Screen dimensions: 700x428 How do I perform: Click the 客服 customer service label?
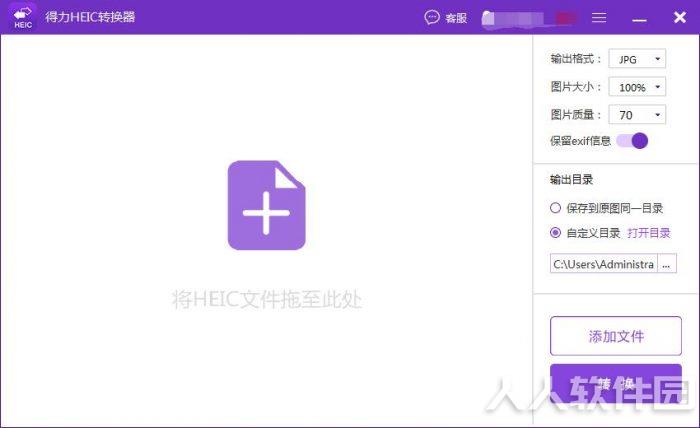point(456,18)
